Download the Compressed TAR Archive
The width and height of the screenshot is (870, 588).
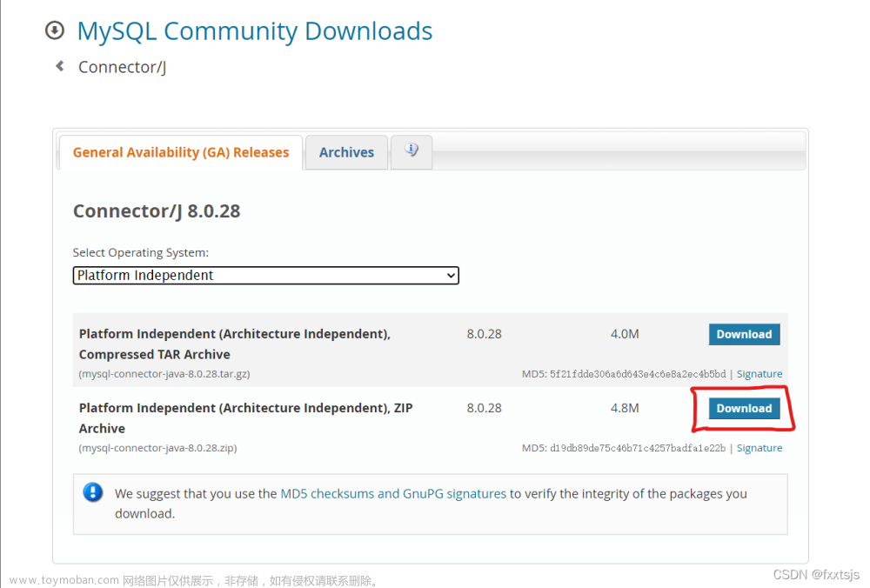(744, 335)
